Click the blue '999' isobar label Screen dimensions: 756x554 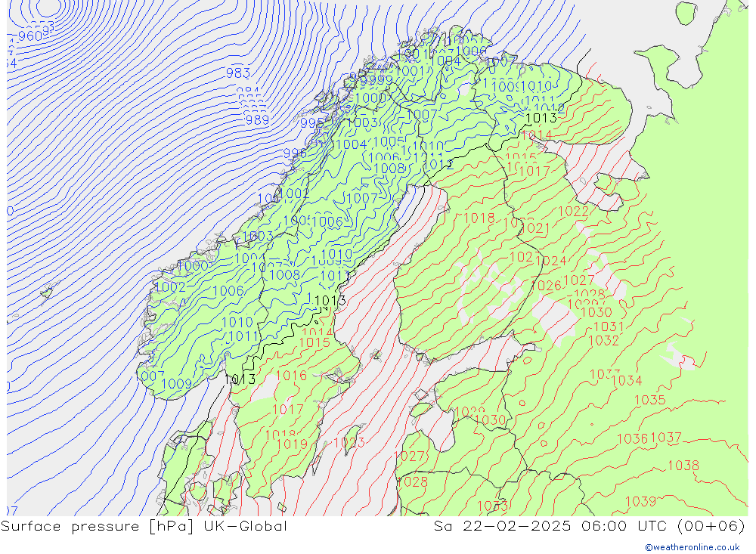click(381, 81)
